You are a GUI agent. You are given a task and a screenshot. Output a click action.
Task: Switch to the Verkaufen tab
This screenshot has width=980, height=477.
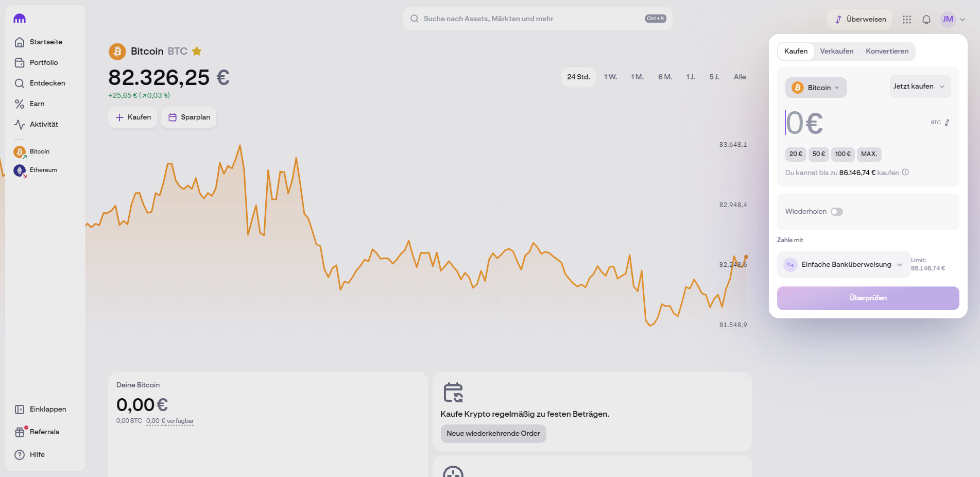836,51
